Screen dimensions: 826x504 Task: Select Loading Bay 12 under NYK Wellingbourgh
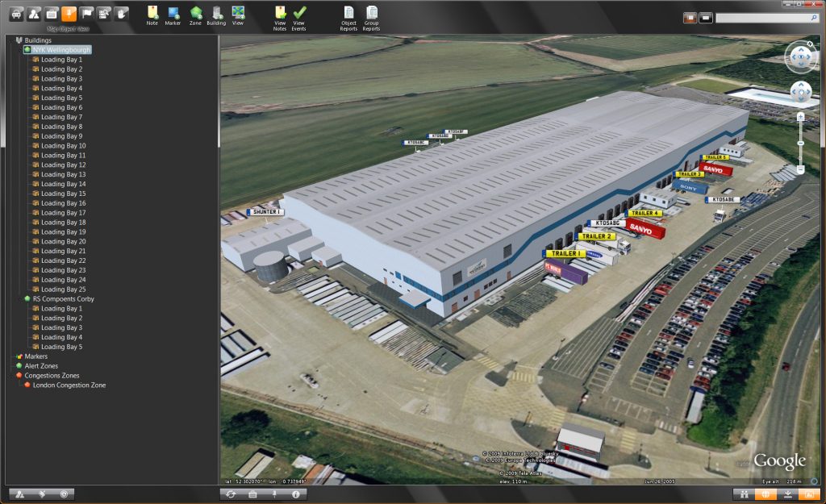click(63, 165)
